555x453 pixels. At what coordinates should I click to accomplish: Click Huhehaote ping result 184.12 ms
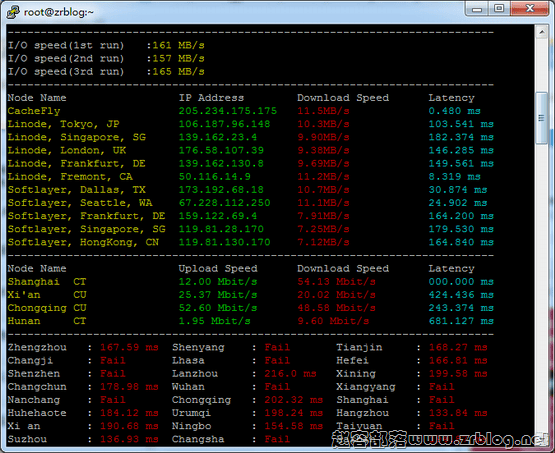pos(129,413)
